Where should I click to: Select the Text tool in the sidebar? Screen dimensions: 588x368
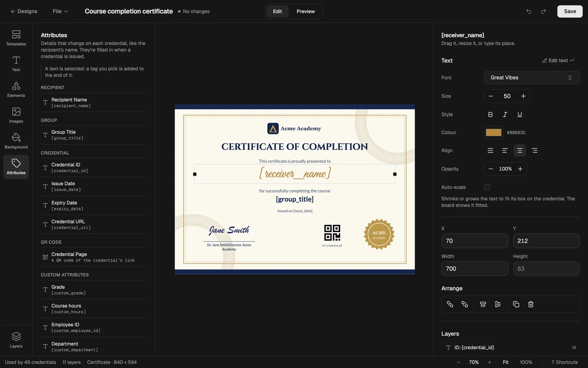16,64
